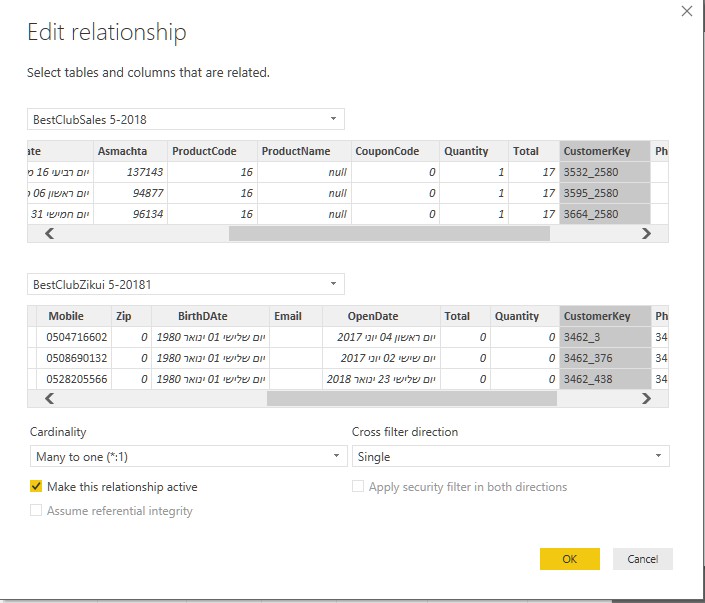This screenshot has width=705, height=603.
Task: Click cell 137143 in Asmachta
Action: (x=130, y=172)
